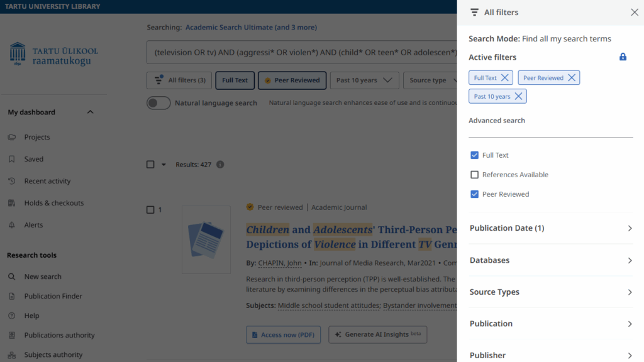Open the Past 10 years dropdown
This screenshot has width=644, height=362.
coord(364,80)
